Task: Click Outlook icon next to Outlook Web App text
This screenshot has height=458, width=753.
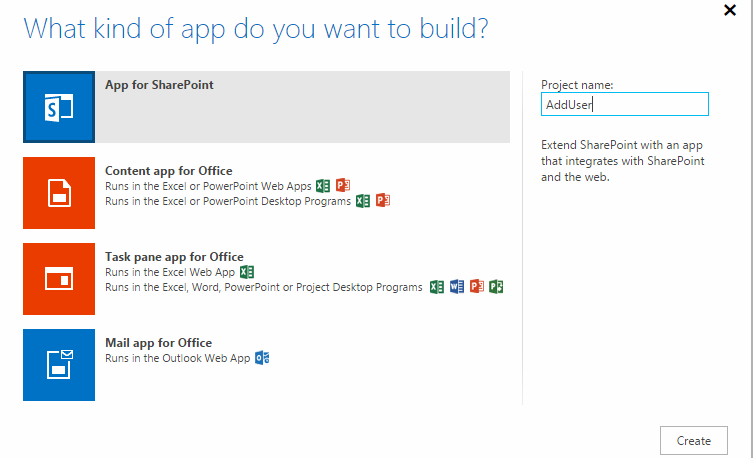Action: (262, 358)
